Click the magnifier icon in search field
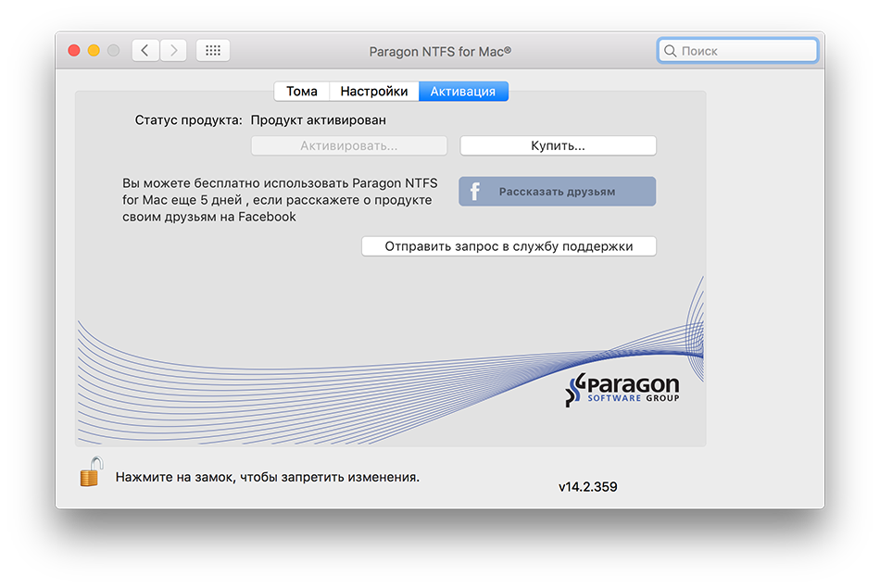Image resolution: width=880 pixels, height=588 pixels. tap(670, 51)
